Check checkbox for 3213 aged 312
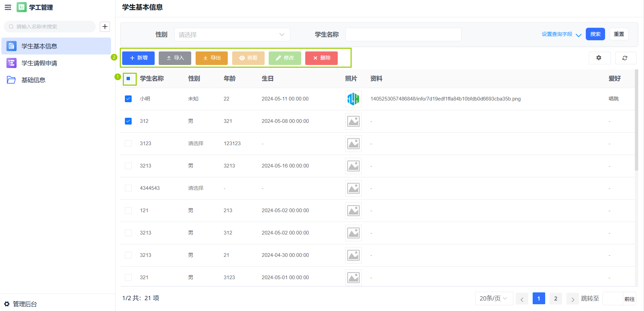This screenshot has height=311, width=644. [128, 233]
